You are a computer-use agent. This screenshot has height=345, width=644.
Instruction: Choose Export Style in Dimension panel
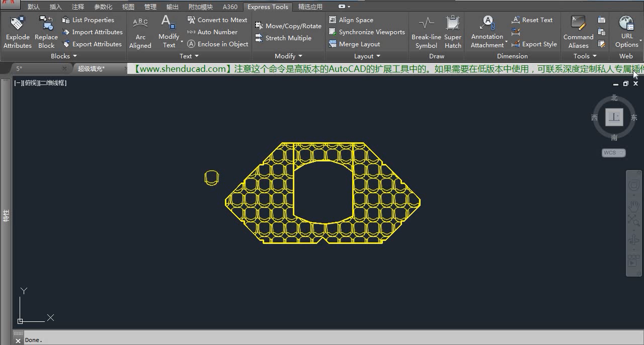[534, 44]
